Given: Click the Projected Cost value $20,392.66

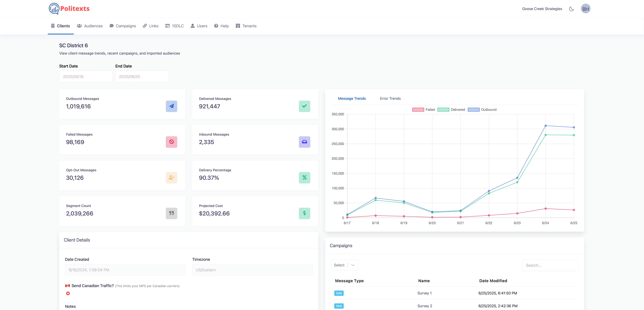Looking at the screenshot, I should pyautogui.click(x=214, y=214).
